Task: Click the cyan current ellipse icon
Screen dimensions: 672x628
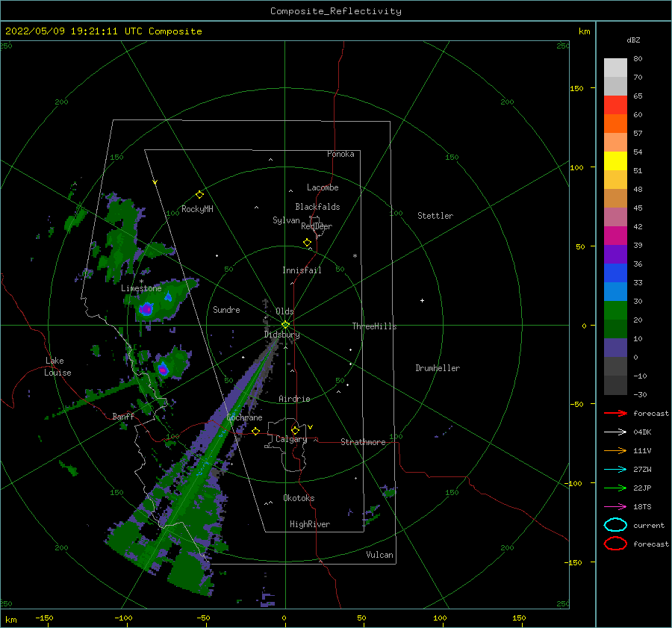Action: [x=615, y=525]
